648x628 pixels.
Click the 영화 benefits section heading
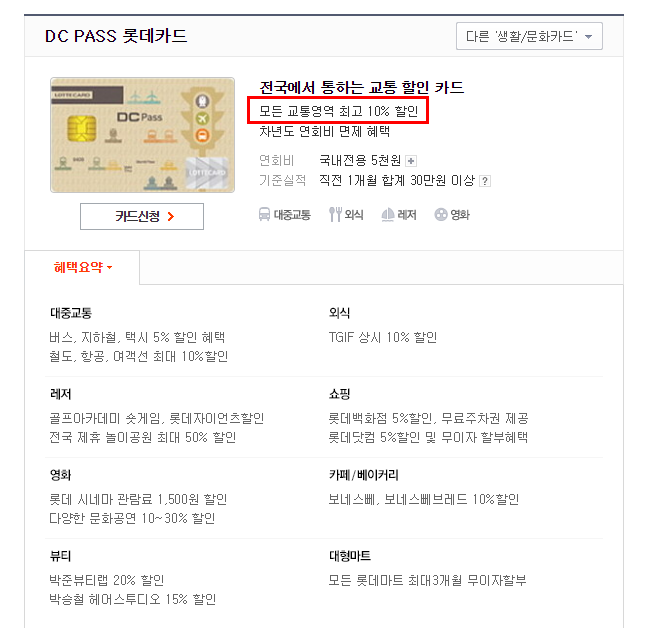pyautogui.click(x=60, y=475)
